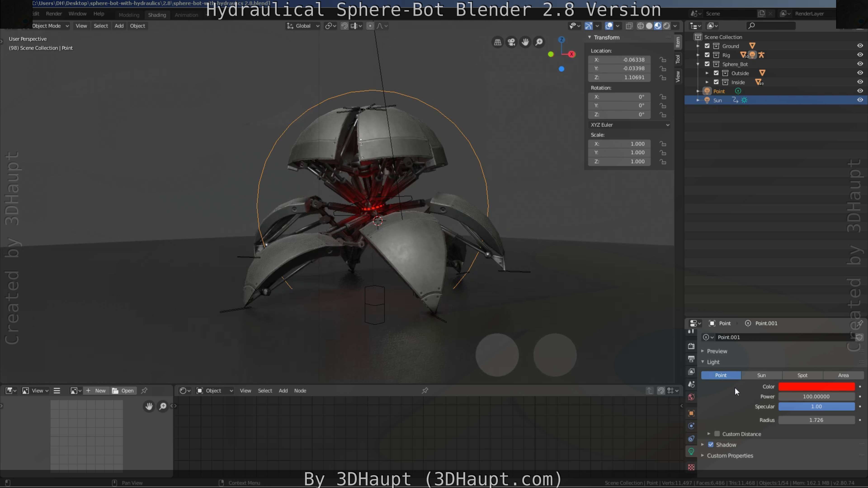
Task: Click the pan view hand icon in viewport
Action: point(525,42)
